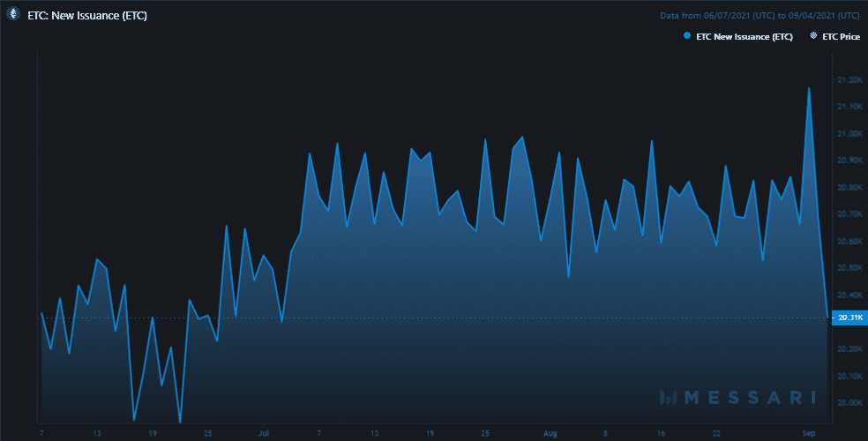Screen dimensions: 868x441
Task: Toggle the ETC New Issuance (ETC) series label
Action: click(744, 37)
